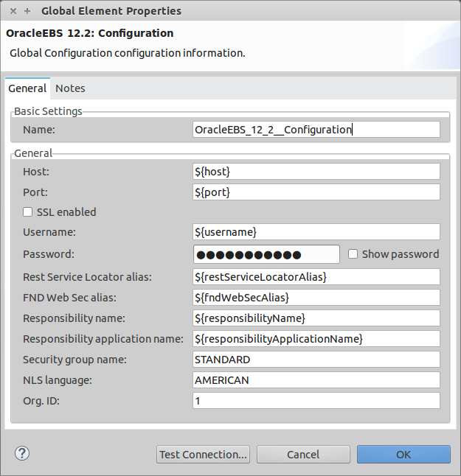Click the 'NLS language:' label
The image size is (461, 476).
click(58, 380)
